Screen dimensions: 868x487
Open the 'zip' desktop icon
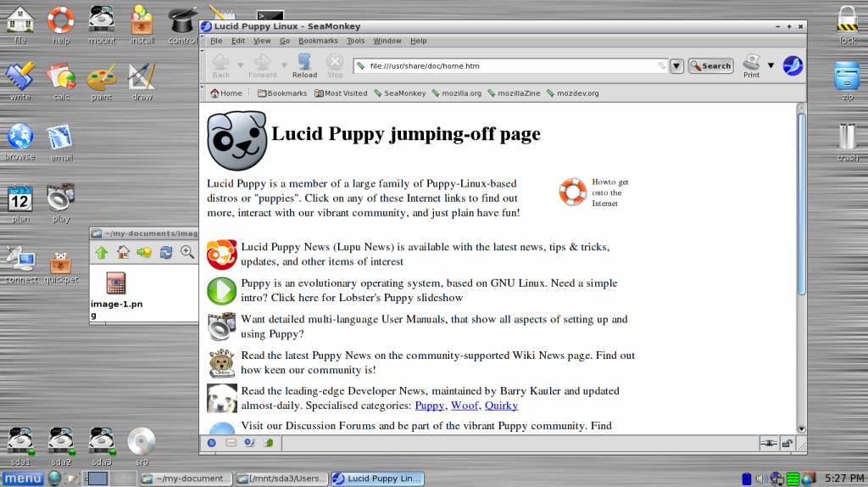(847, 81)
